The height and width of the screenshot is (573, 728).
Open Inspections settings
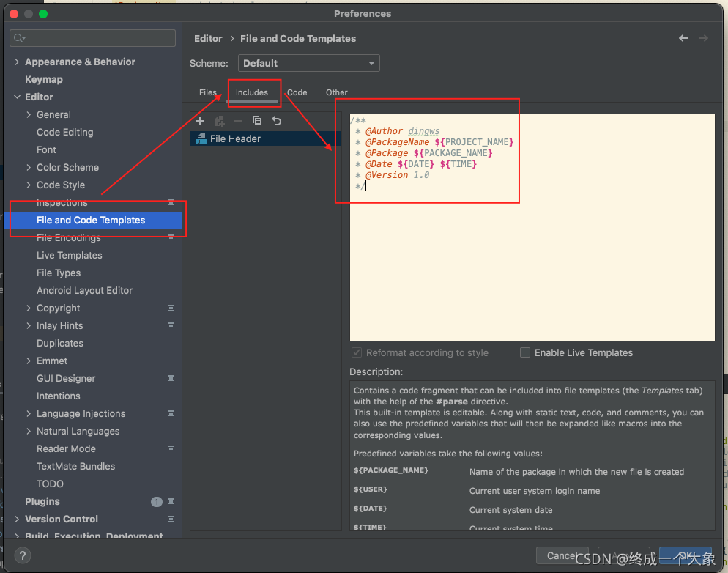click(62, 202)
